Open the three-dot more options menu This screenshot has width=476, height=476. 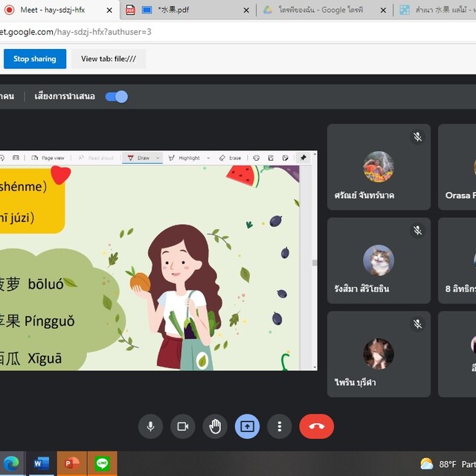280,426
